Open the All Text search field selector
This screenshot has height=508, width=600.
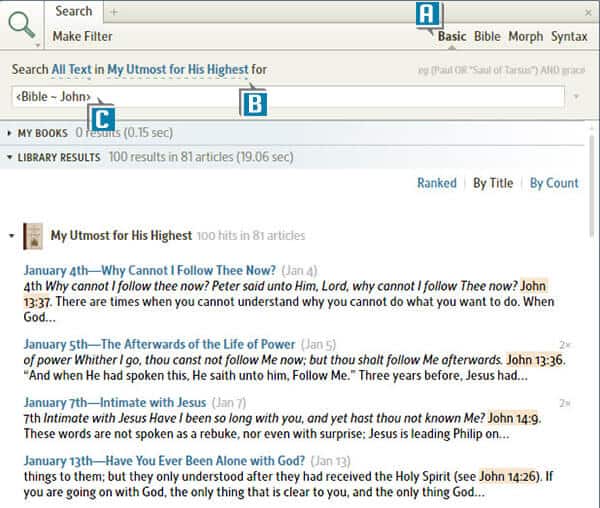click(72, 70)
